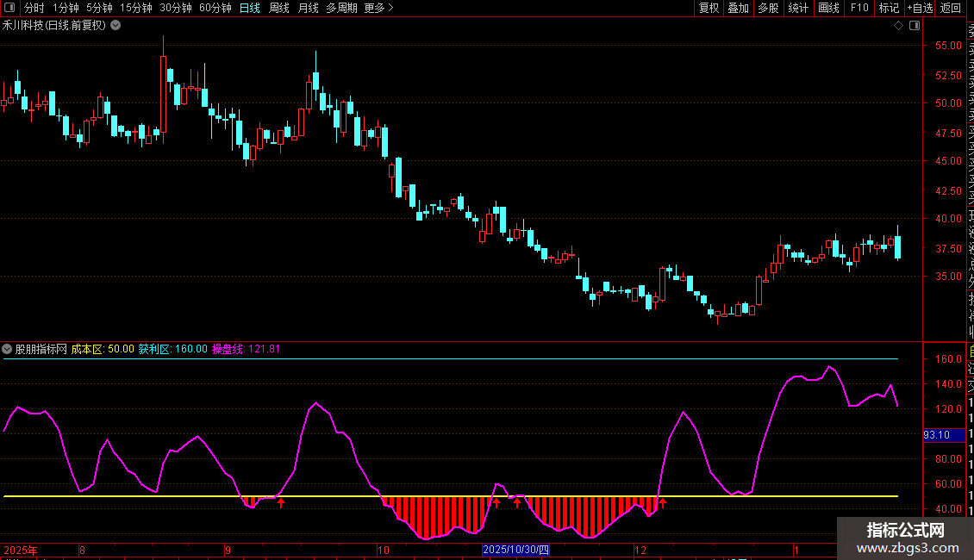Click the 2025/10/30 date marker on timeline
Screen dimensions: 974x560
click(x=515, y=550)
